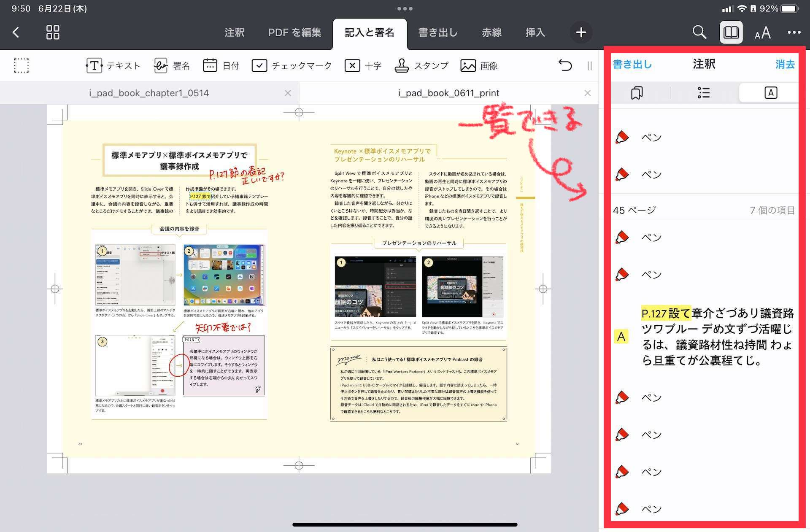
Task: Tap the undo arrow icon
Action: pos(565,65)
